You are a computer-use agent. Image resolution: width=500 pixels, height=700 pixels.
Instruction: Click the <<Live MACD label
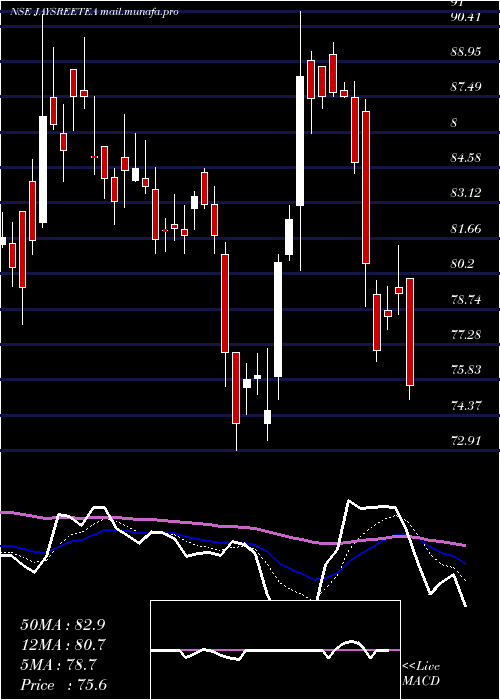(421, 673)
